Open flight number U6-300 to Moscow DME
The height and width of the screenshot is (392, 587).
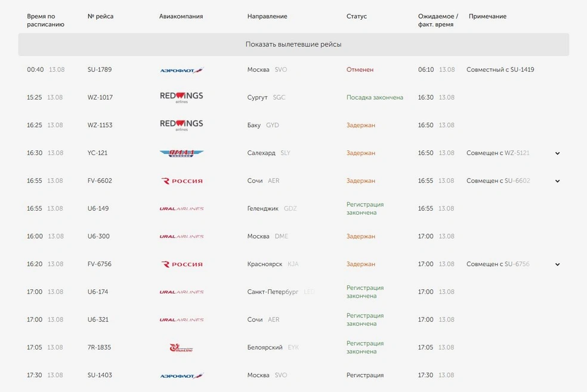[98, 236]
